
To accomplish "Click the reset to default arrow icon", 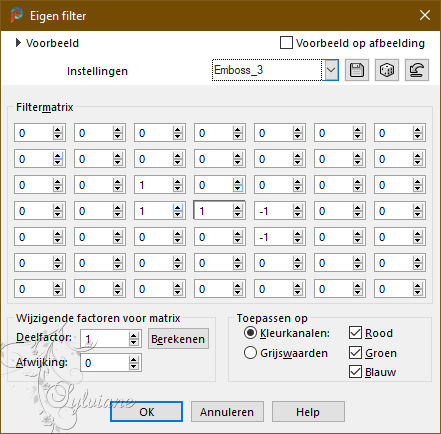I will 417,70.
